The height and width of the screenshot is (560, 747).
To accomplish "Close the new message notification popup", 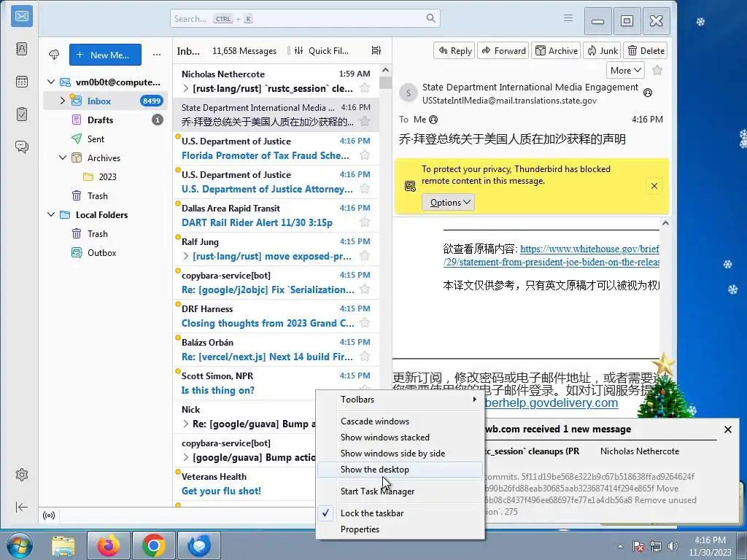I will click(727, 429).
